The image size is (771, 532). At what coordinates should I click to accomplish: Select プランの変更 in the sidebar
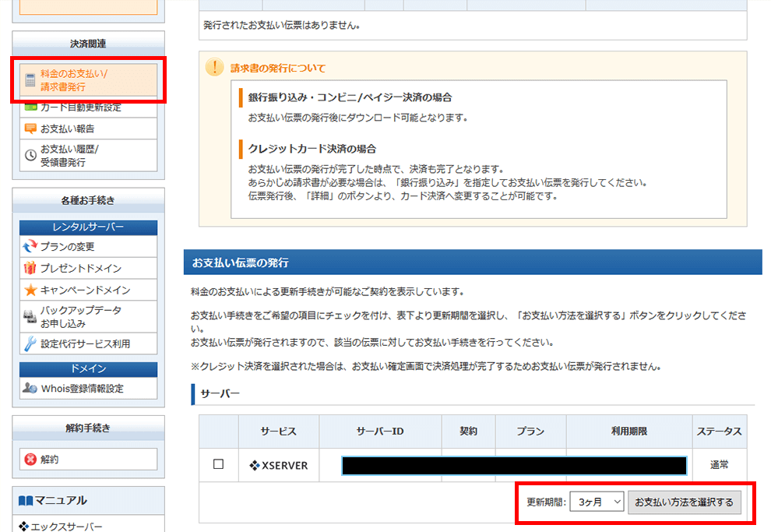89,246
